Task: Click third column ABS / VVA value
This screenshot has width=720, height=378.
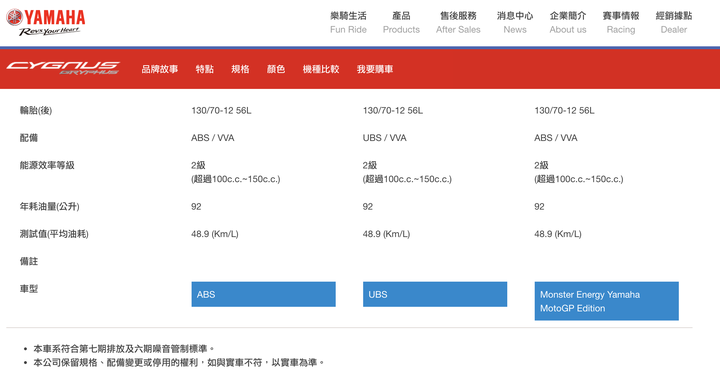Action: [x=556, y=138]
